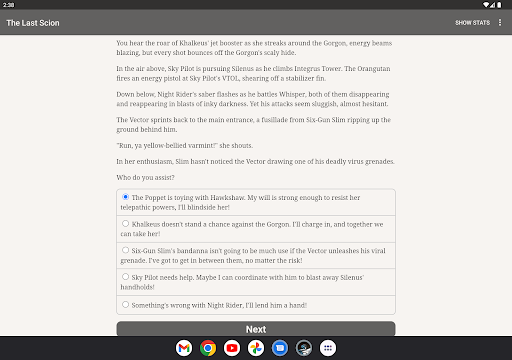The image size is (512, 360).
Task: Select Something's wrong with Night Rider option
Action: pos(256,305)
